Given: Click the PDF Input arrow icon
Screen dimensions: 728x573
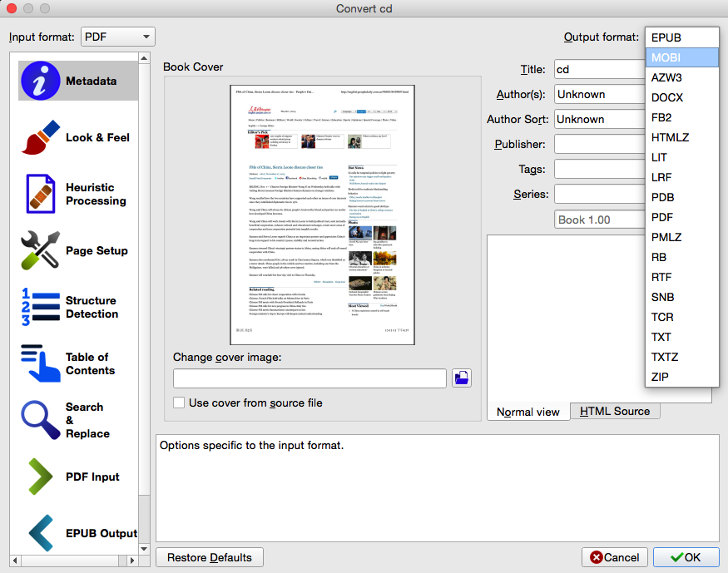Looking at the screenshot, I should pos(39,477).
